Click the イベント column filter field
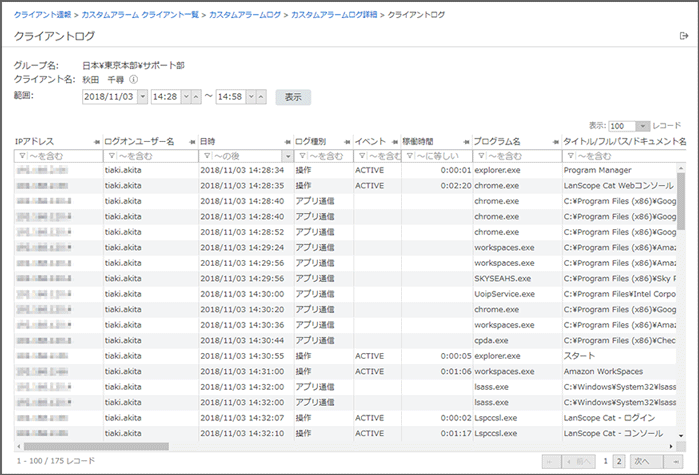 382,156
